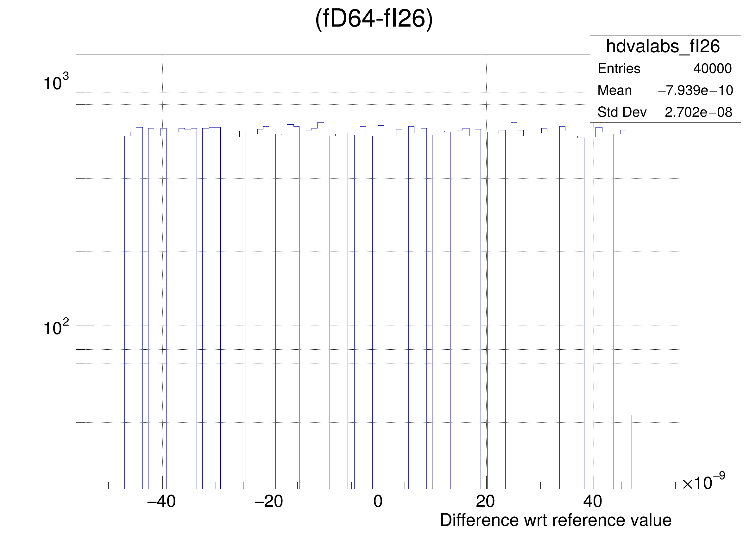Click the x-axis tick label −40

[161, 502]
